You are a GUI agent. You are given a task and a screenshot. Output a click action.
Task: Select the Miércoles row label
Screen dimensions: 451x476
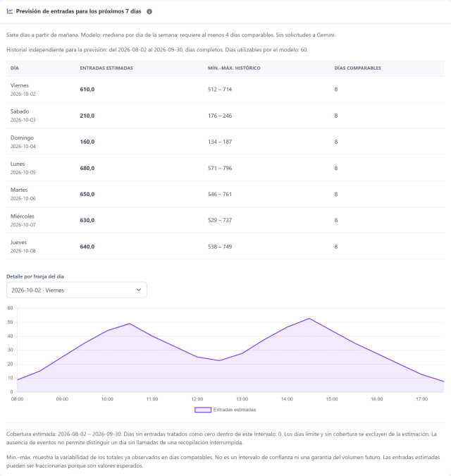pyautogui.click(x=23, y=216)
